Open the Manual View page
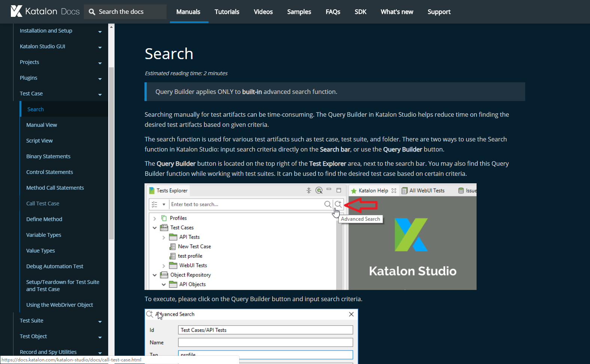 (x=42, y=125)
